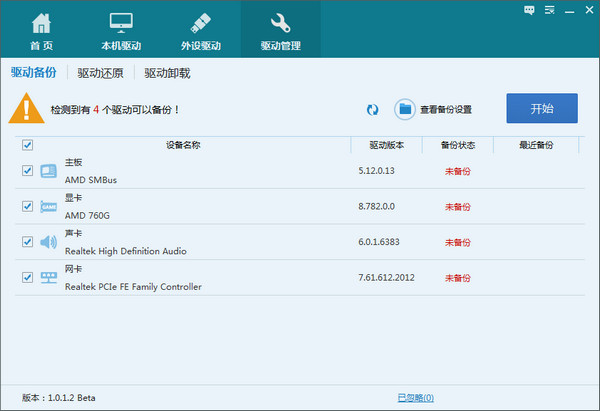Viewport: 600px width, 411px height.
Task: Open the feedback chat bubble icon
Action: (x=528, y=9)
